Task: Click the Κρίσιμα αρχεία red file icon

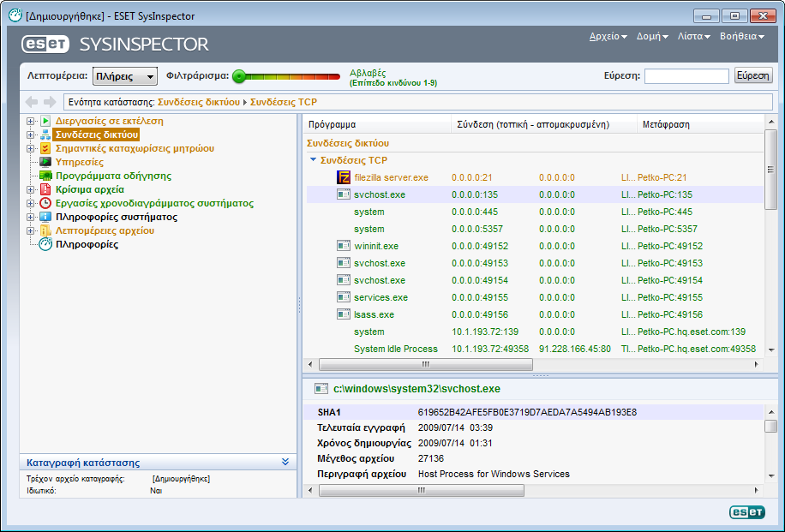Action: pos(45,189)
